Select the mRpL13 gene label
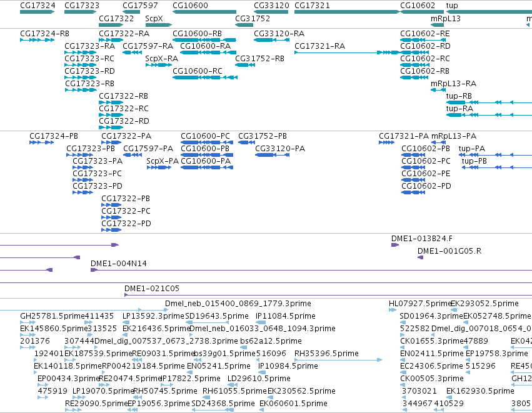Image resolution: width=532 pixels, height=413 pixels. pos(446,18)
